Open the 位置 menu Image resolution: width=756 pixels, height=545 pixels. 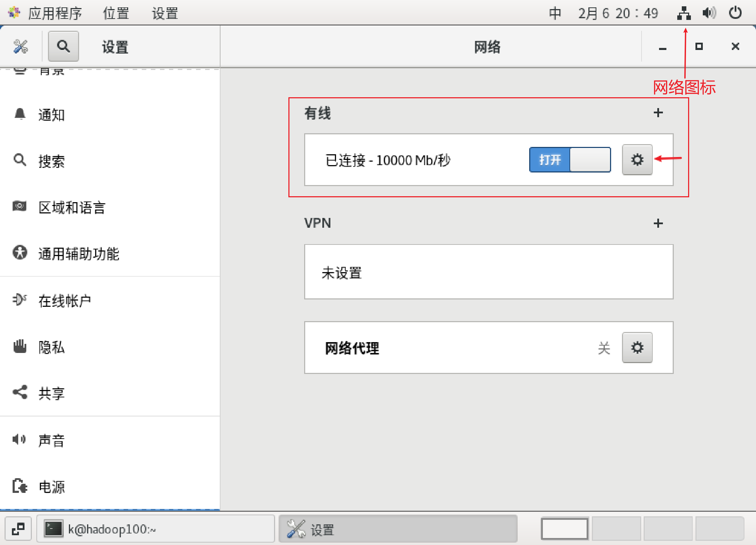coord(116,13)
